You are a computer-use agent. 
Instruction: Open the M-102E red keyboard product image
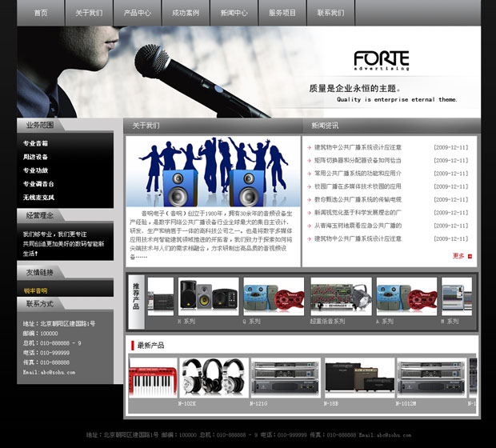pyautogui.click(x=153, y=377)
